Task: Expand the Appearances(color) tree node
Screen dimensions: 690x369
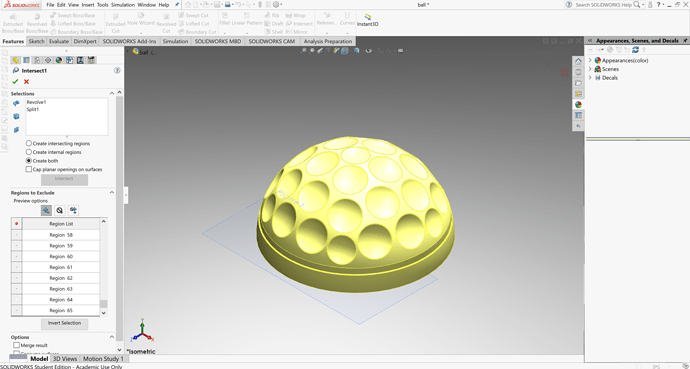Action: 590,60
